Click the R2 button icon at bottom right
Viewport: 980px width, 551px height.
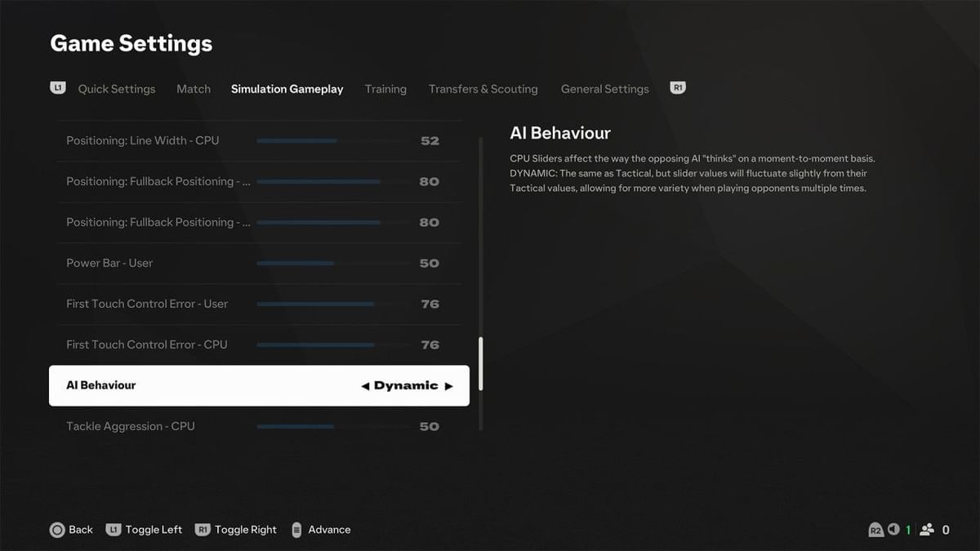(x=876, y=529)
